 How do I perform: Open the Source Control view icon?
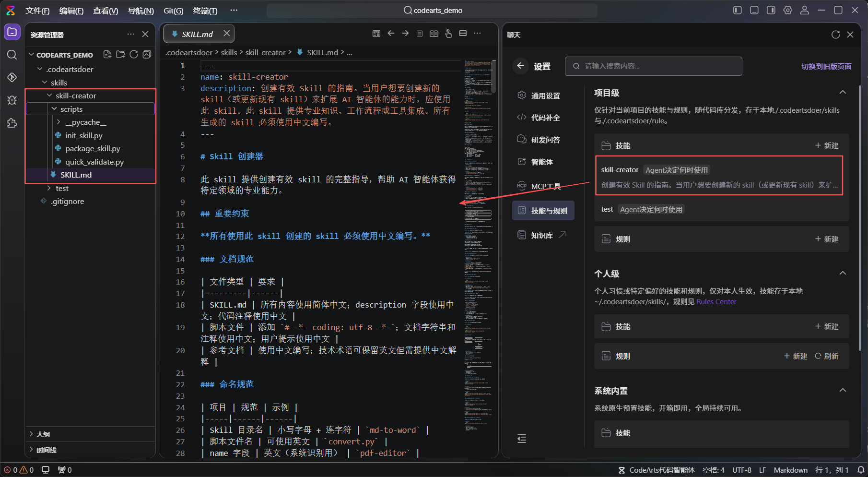[12, 77]
